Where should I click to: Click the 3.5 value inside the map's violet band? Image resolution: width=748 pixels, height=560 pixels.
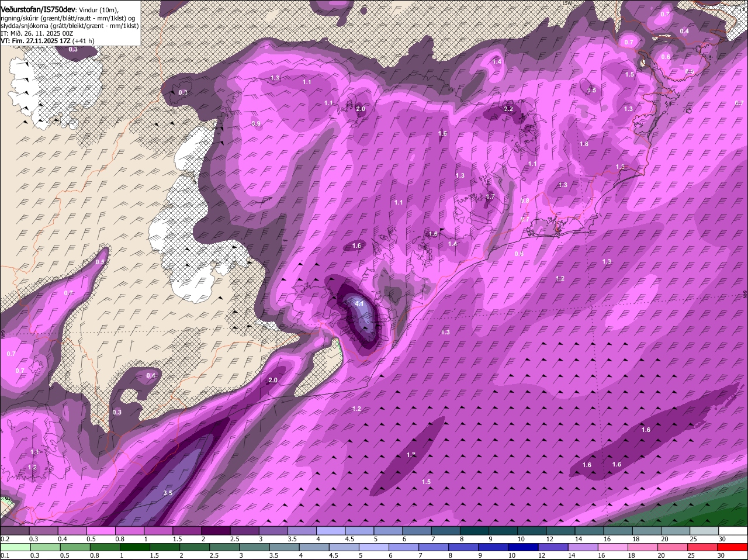168,493
